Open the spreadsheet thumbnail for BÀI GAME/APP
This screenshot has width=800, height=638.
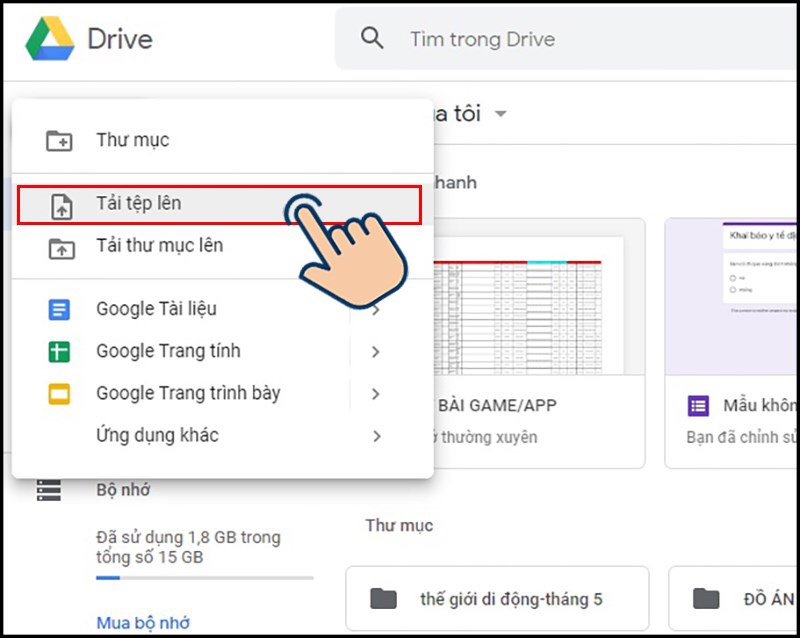coord(539,297)
